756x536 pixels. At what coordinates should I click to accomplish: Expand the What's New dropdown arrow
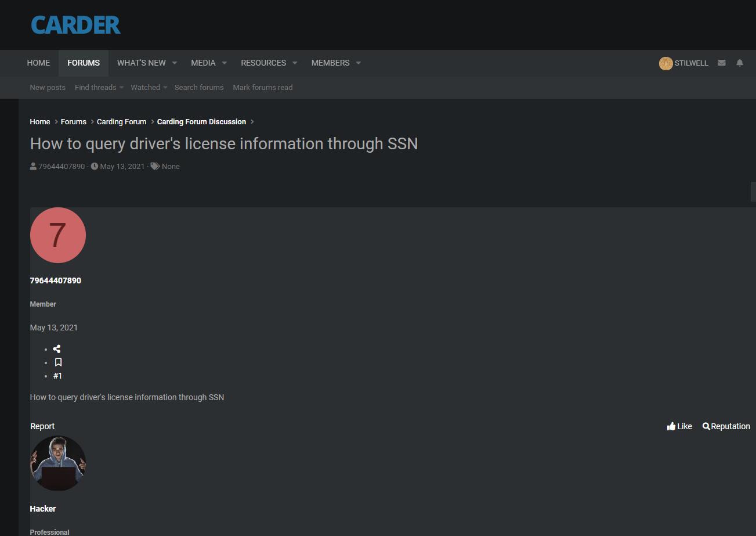pyautogui.click(x=174, y=63)
